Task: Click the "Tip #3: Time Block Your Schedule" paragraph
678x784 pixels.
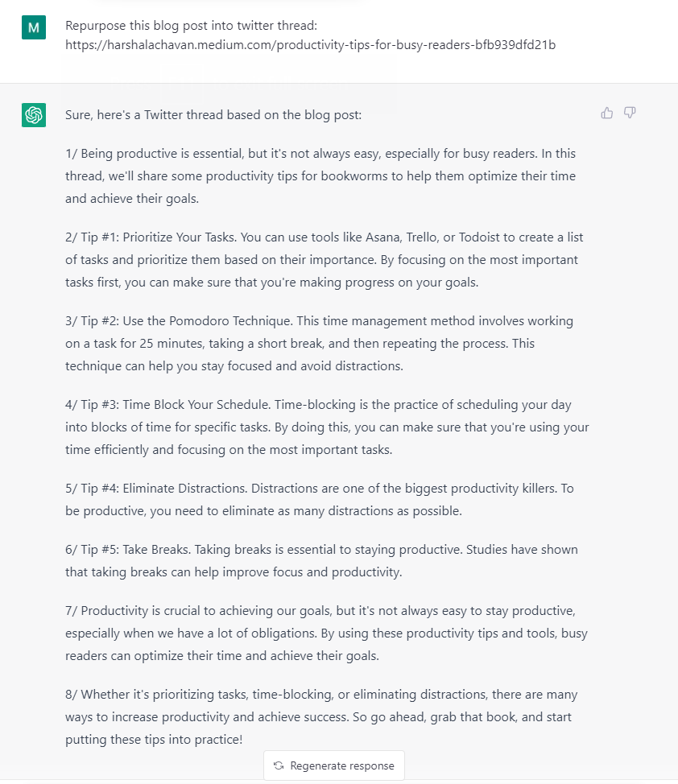Action: [x=327, y=427]
